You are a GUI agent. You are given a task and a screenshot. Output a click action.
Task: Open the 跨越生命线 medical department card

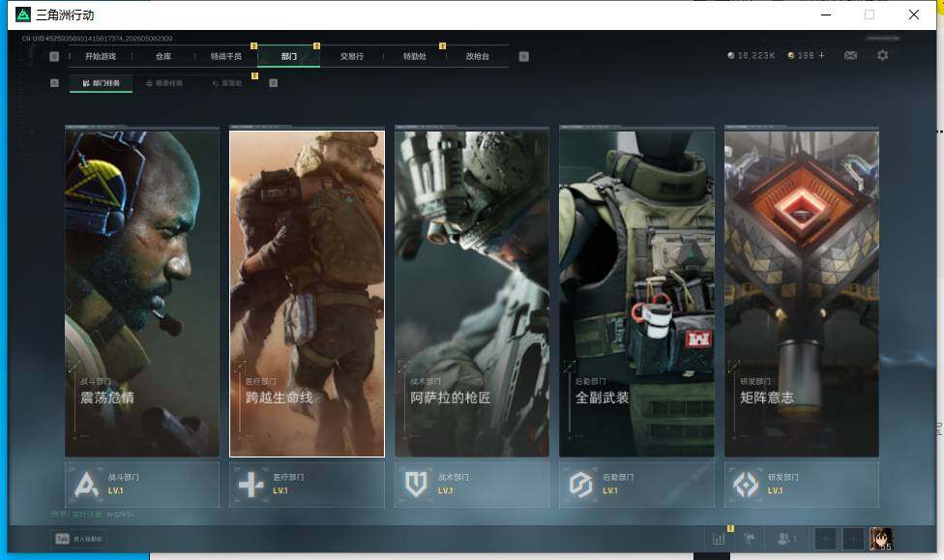click(x=307, y=294)
